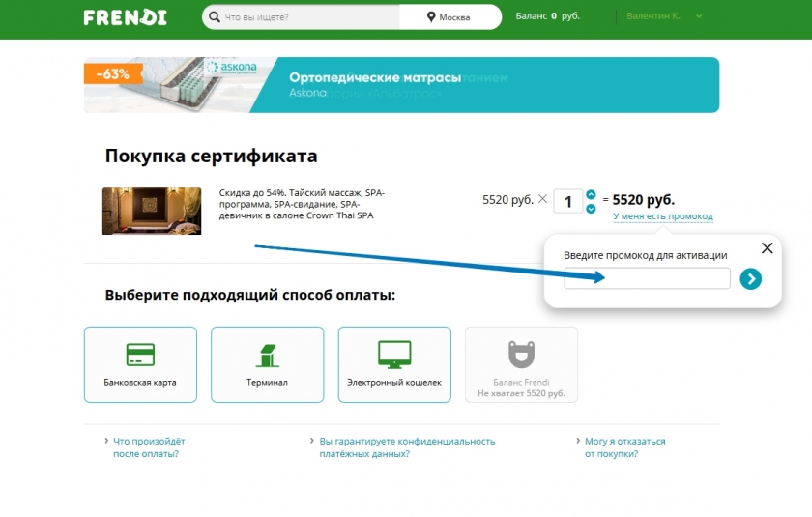Open the Askona orthopedic mattresses banner
This screenshot has width=812, height=517.
(x=401, y=85)
